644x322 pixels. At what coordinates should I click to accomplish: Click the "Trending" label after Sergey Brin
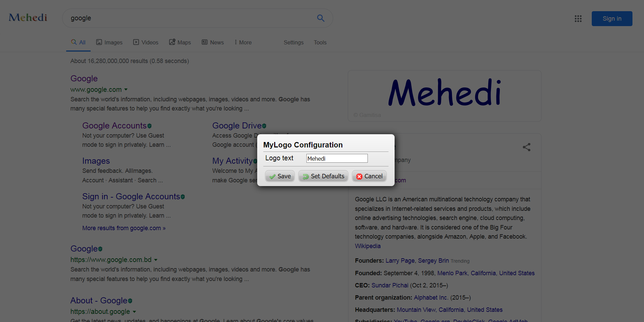coord(460,261)
